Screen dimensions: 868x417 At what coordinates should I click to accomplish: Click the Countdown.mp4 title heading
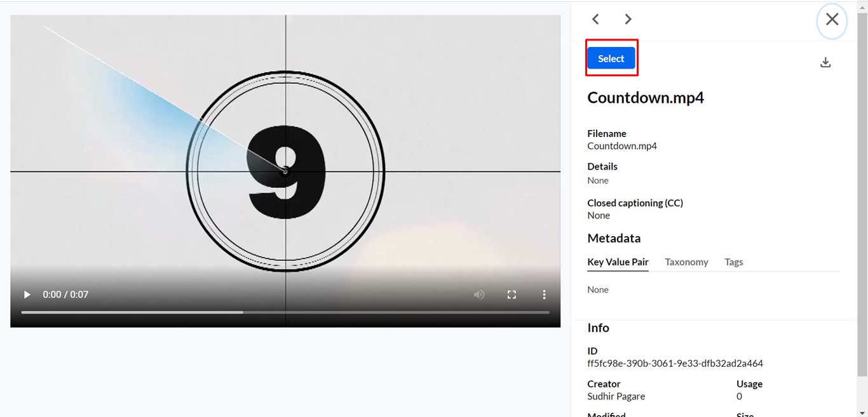(646, 98)
